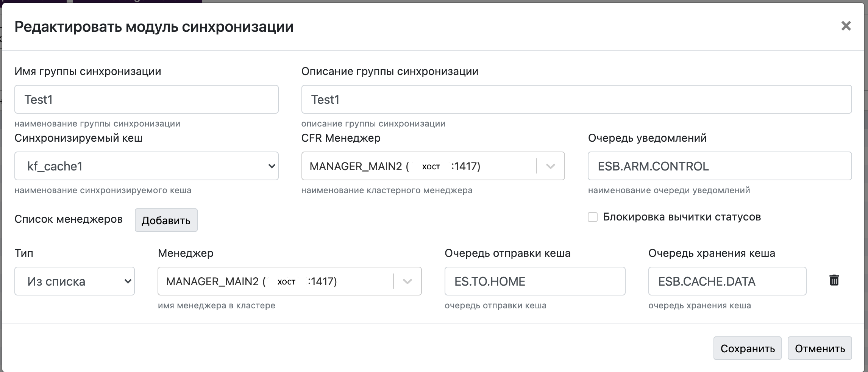This screenshot has height=372, width=868.
Task: Click the ES.TO.HOME queue input field
Action: pyautogui.click(x=535, y=281)
